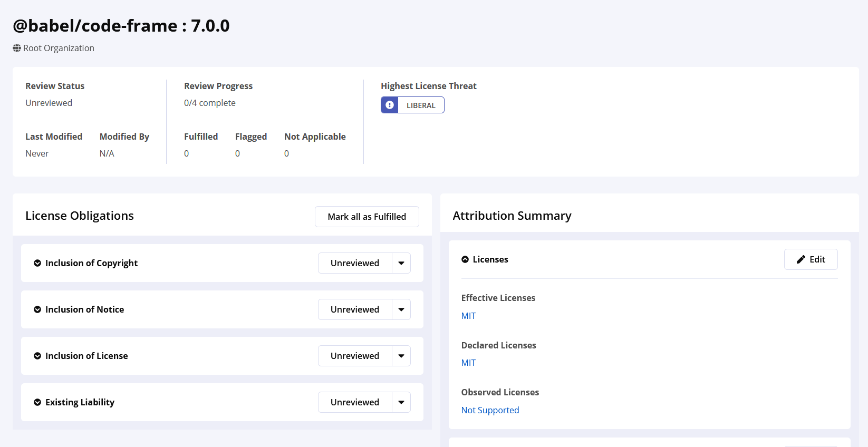This screenshot has width=868, height=447.
Task: Click Unreviewed button for Inclusion of Copyright
Action: [355, 263]
